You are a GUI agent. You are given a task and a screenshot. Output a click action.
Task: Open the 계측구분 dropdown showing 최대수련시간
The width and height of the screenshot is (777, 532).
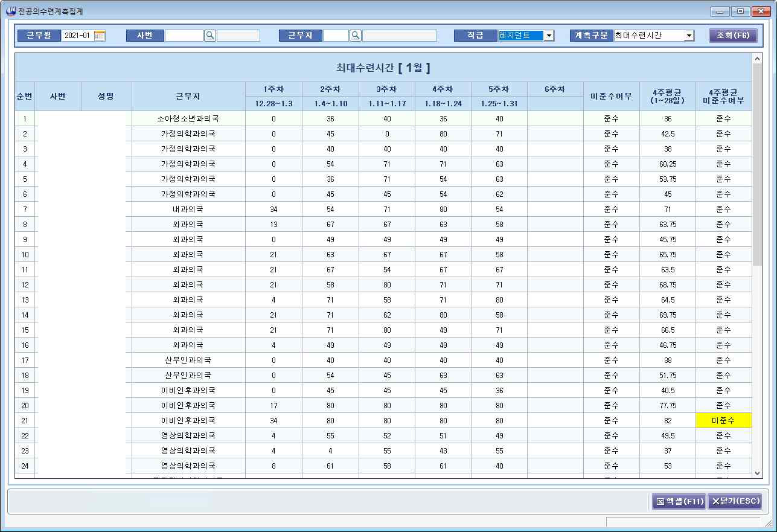[x=689, y=36]
